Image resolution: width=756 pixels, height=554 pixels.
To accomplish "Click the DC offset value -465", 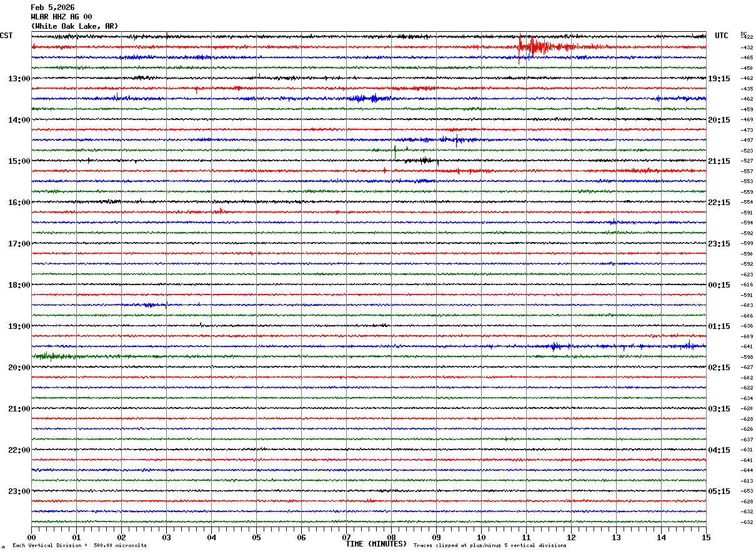I will pos(747,58).
